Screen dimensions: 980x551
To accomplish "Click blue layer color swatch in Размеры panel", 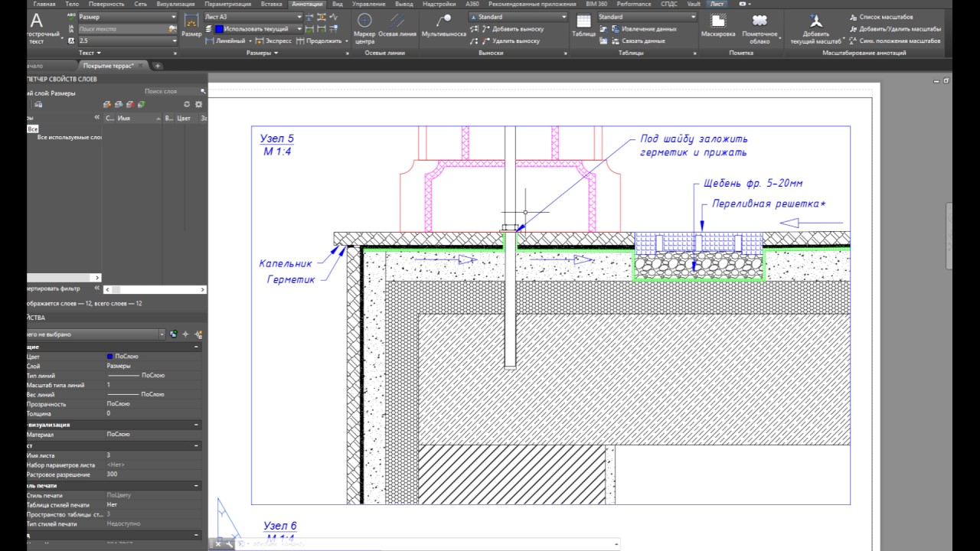I will point(219,29).
